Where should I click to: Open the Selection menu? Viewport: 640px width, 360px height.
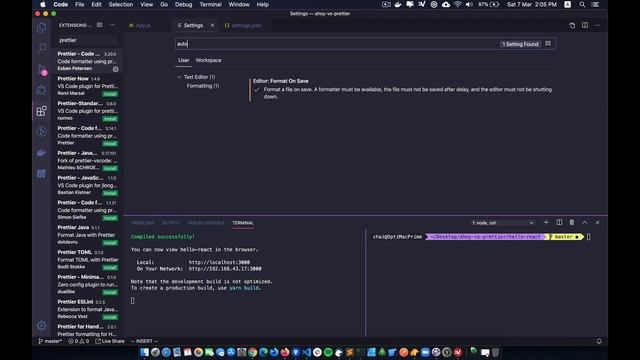120,4
